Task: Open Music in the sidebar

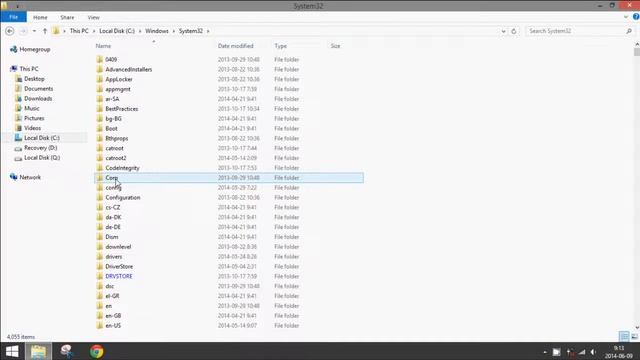Action: point(31,108)
